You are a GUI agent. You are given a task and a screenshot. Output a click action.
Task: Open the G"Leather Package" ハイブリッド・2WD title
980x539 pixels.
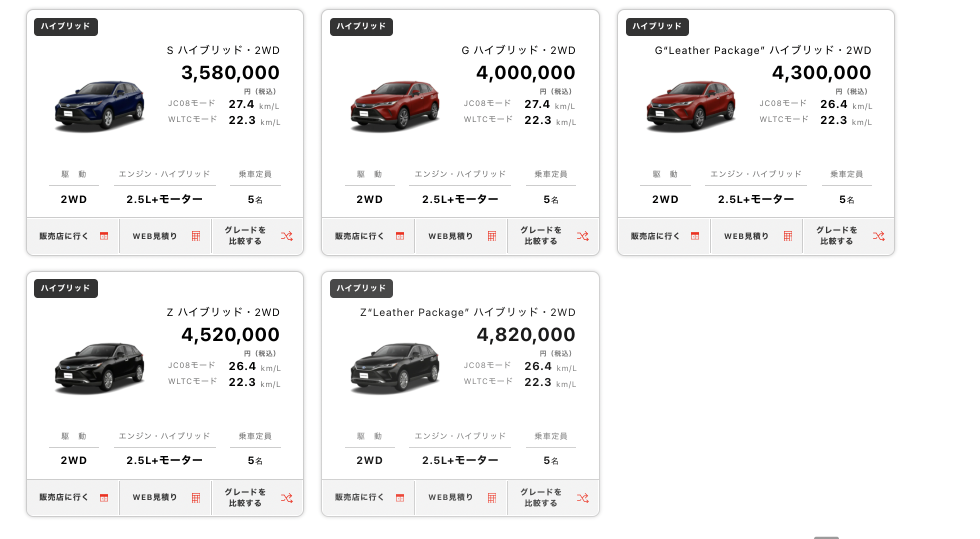(x=762, y=50)
